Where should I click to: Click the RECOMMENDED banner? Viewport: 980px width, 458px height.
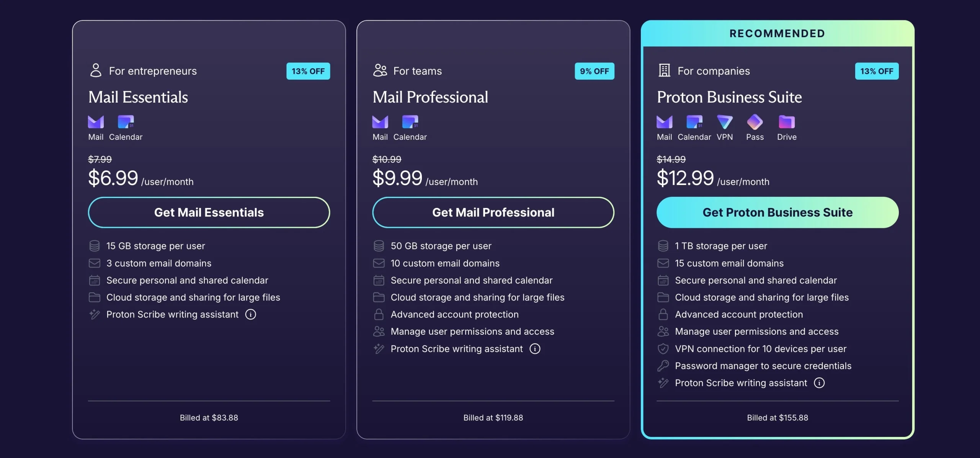click(777, 33)
